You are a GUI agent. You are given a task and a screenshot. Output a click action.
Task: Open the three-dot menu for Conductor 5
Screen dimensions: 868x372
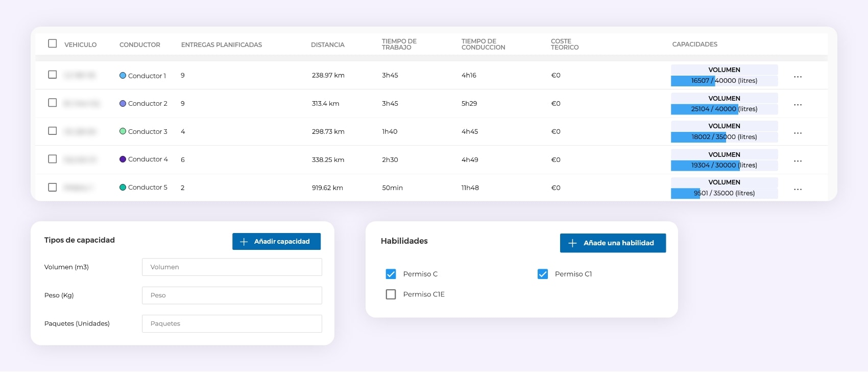(798, 189)
